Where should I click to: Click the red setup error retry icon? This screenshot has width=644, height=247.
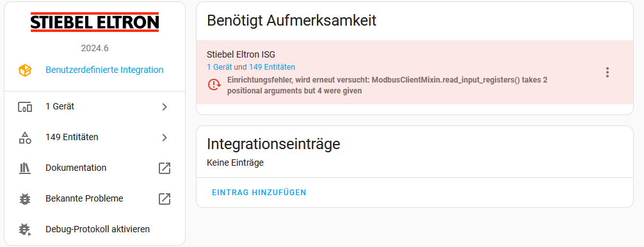click(214, 85)
